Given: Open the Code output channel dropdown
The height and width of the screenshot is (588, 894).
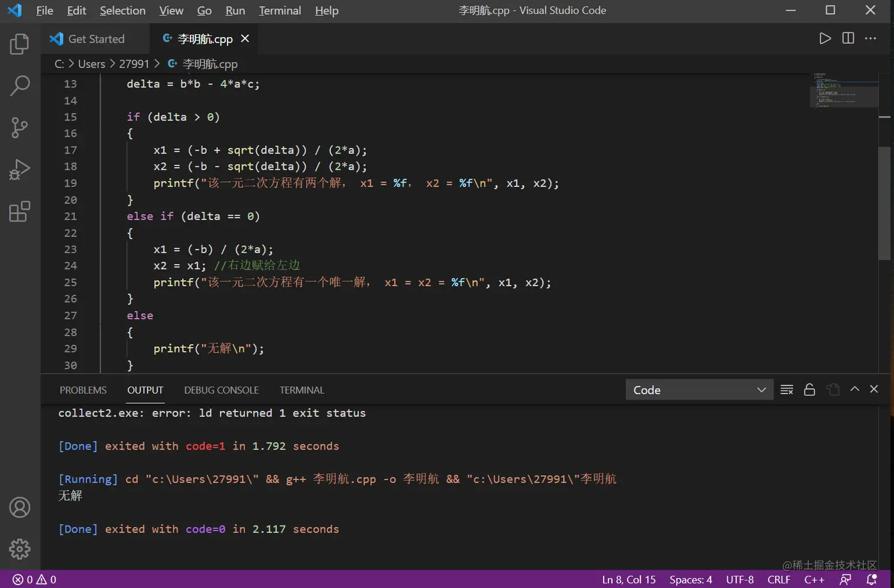Looking at the screenshot, I should 699,390.
